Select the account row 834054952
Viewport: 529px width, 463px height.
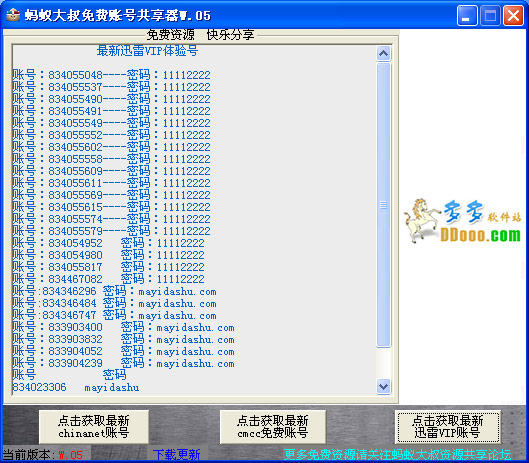(109, 243)
